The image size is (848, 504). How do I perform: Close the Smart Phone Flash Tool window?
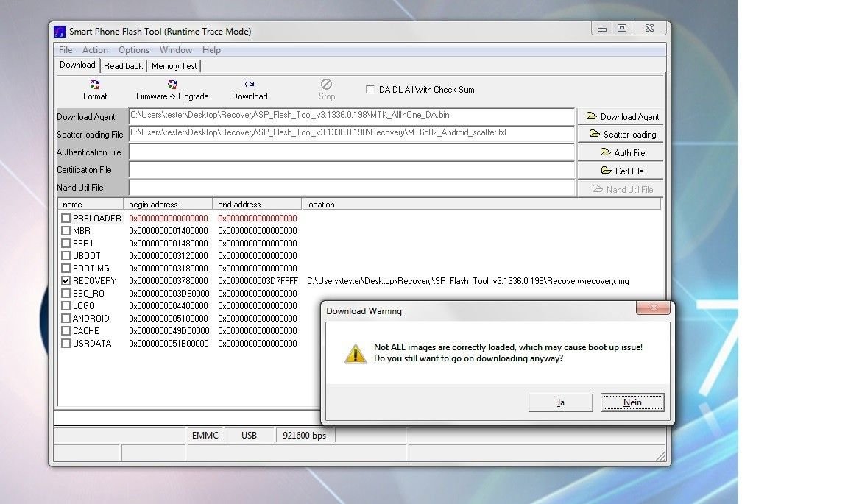tap(649, 28)
